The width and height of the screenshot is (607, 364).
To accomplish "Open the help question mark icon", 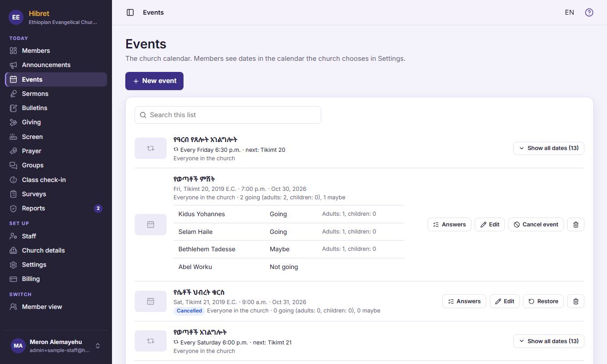I will click(x=589, y=12).
